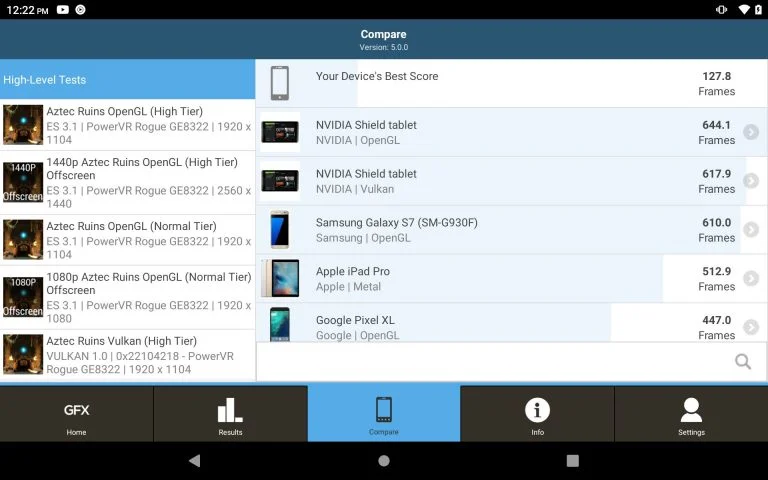The height and width of the screenshot is (480, 768).
Task: Select 1440p Aztec Ruins OpenGL Offscreen test
Action: 127,183
